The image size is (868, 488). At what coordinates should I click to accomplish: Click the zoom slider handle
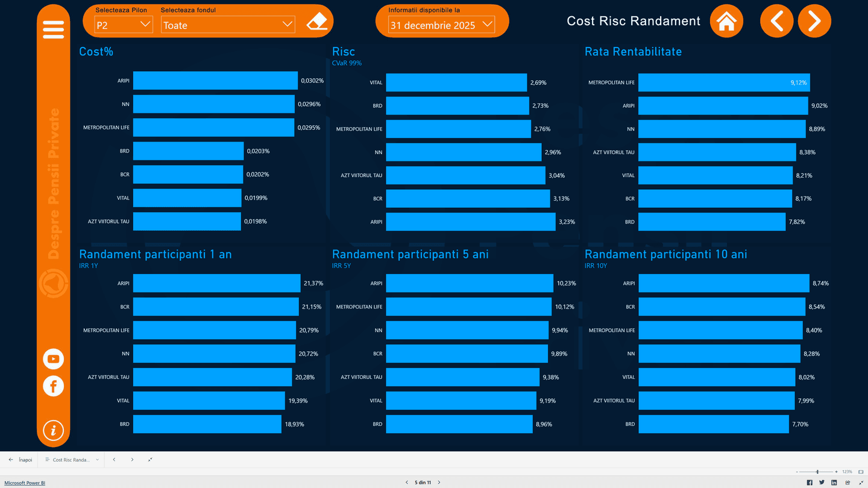(817, 472)
